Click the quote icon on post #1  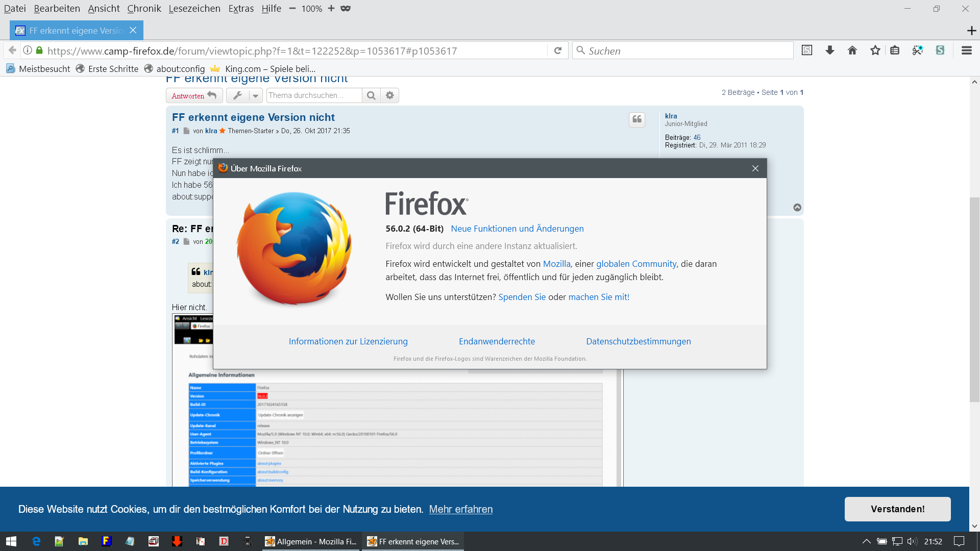pyautogui.click(x=636, y=119)
